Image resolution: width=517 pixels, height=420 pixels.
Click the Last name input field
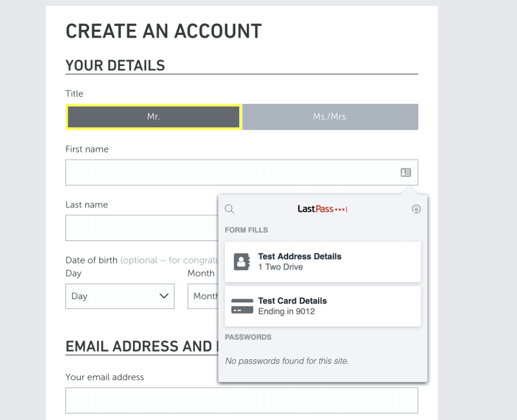[x=142, y=228]
